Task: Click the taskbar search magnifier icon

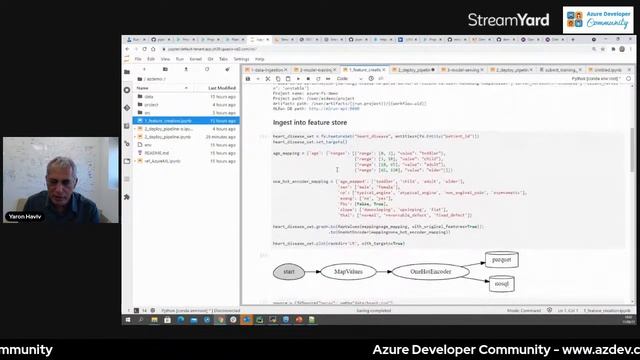Action: [x=141, y=320]
